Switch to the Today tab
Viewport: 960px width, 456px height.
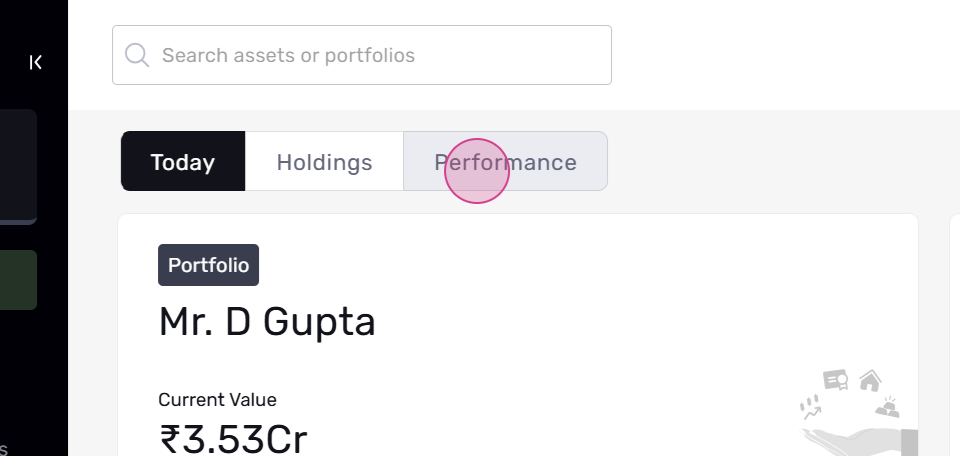[183, 162]
